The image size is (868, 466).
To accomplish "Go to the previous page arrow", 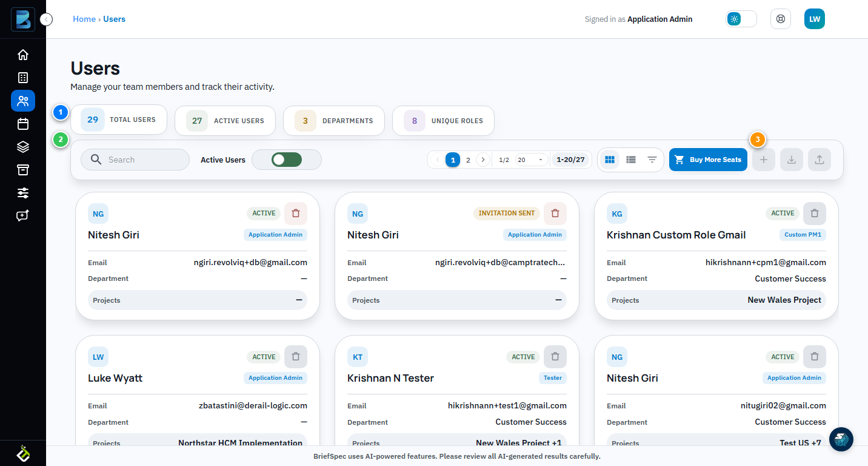I will click(438, 160).
